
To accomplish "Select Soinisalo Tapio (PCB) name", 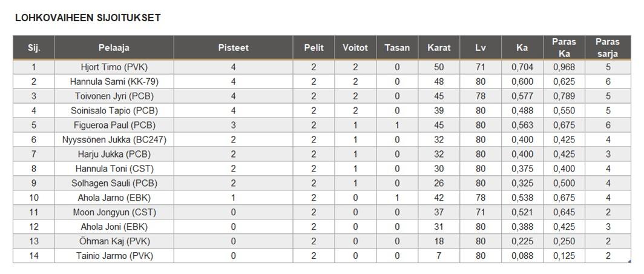I will [x=114, y=111].
